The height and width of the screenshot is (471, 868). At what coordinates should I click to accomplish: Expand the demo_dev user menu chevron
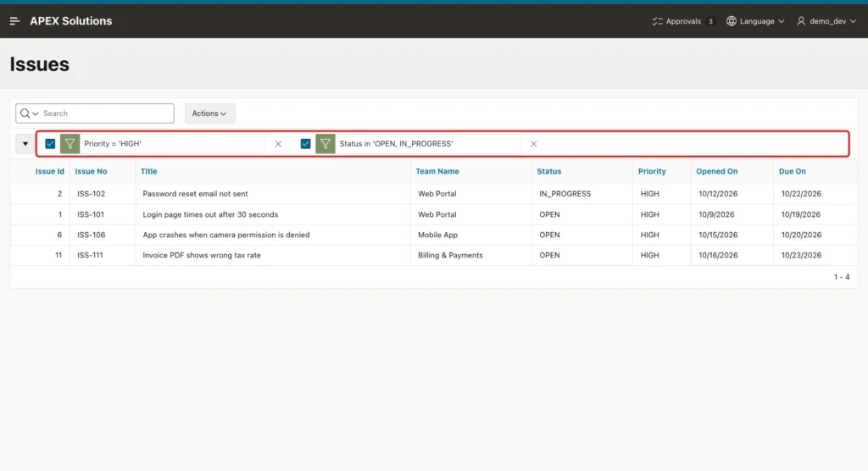(853, 21)
